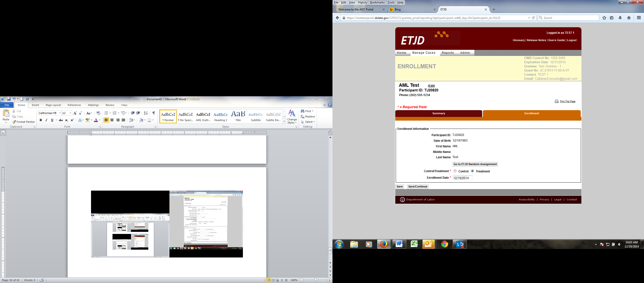Open the Firefox downloads arrow icon
The height and width of the screenshot is (283, 644).
pos(620,18)
